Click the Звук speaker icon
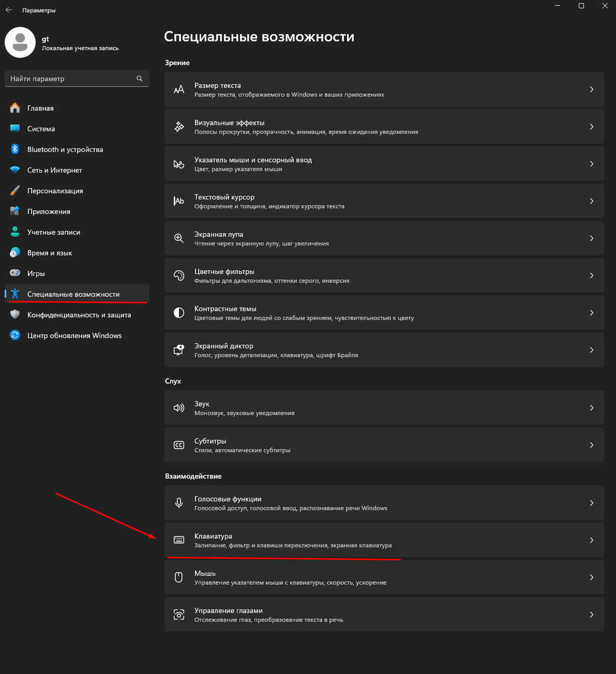 tap(179, 408)
